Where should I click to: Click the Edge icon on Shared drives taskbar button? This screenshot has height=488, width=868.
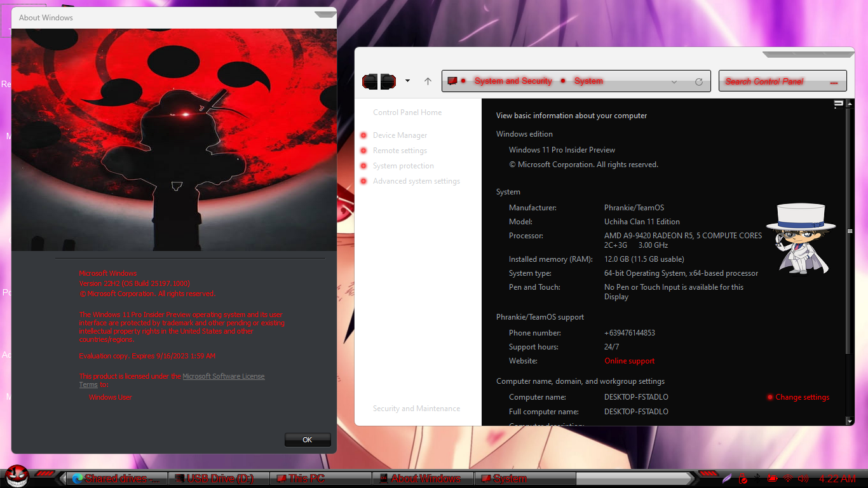coord(78,478)
